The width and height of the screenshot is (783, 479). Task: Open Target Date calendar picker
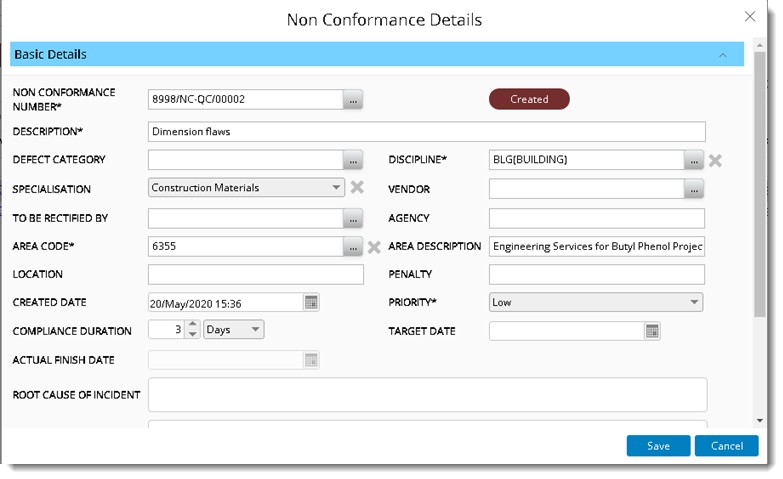pos(652,331)
